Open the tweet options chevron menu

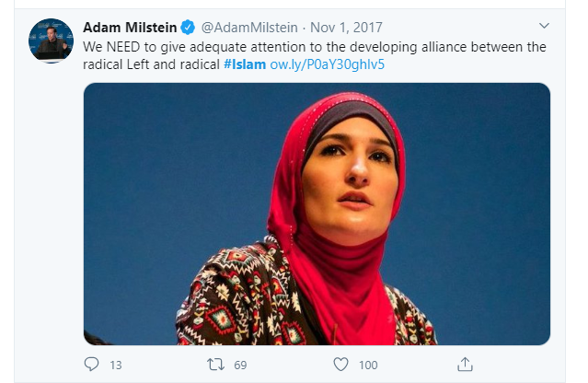(x=544, y=24)
